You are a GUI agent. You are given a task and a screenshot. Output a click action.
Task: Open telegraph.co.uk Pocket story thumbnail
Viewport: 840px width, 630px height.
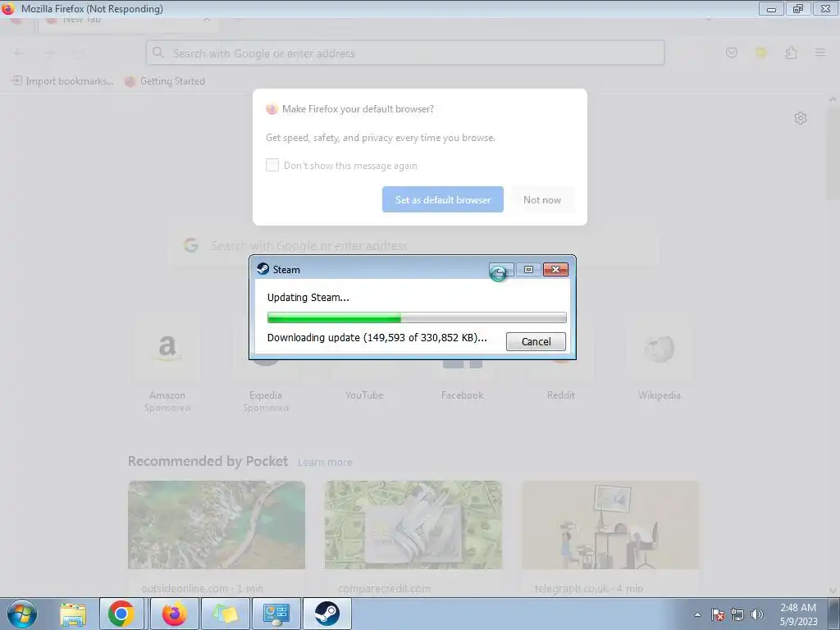click(x=610, y=525)
